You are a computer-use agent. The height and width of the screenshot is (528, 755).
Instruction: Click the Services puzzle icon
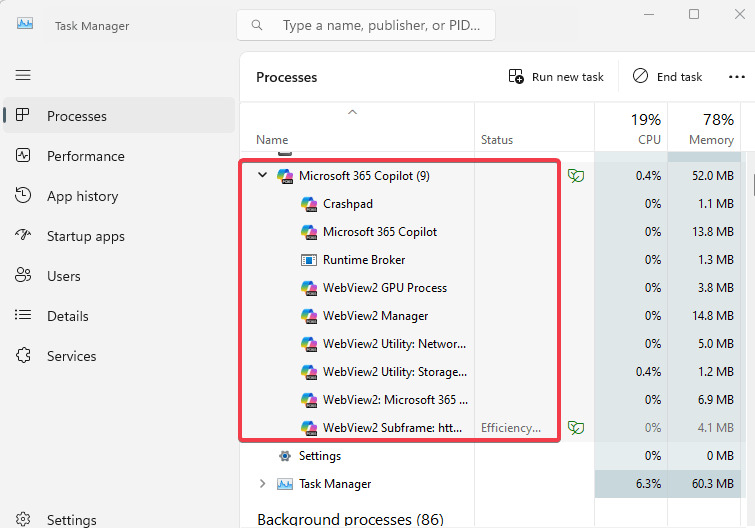tap(23, 355)
